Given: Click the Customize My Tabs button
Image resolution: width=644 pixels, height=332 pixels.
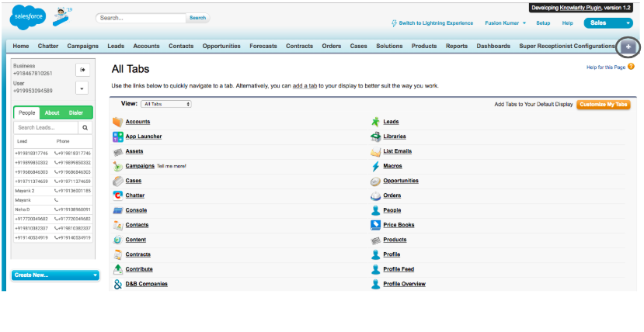Looking at the screenshot, I should click(604, 105).
